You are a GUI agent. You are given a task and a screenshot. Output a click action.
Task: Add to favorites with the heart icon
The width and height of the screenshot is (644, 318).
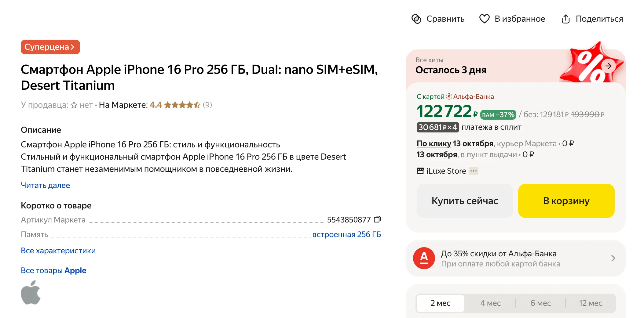tap(484, 19)
